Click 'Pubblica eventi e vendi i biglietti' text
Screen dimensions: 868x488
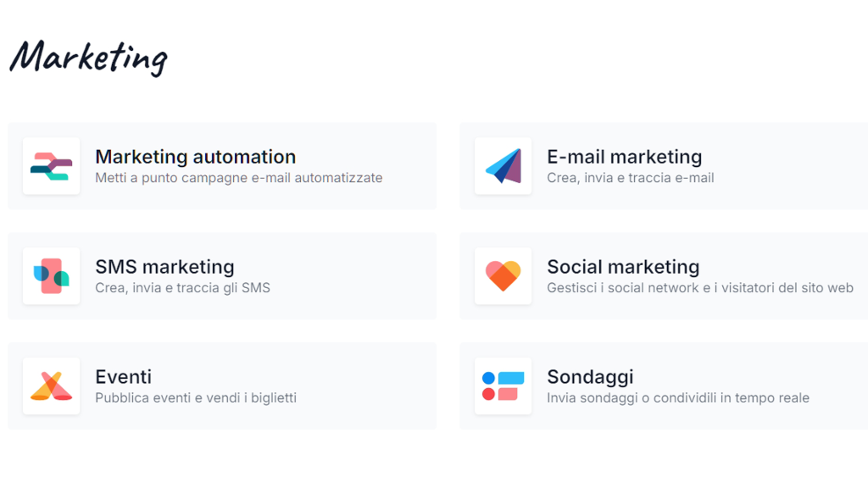(x=196, y=398)
